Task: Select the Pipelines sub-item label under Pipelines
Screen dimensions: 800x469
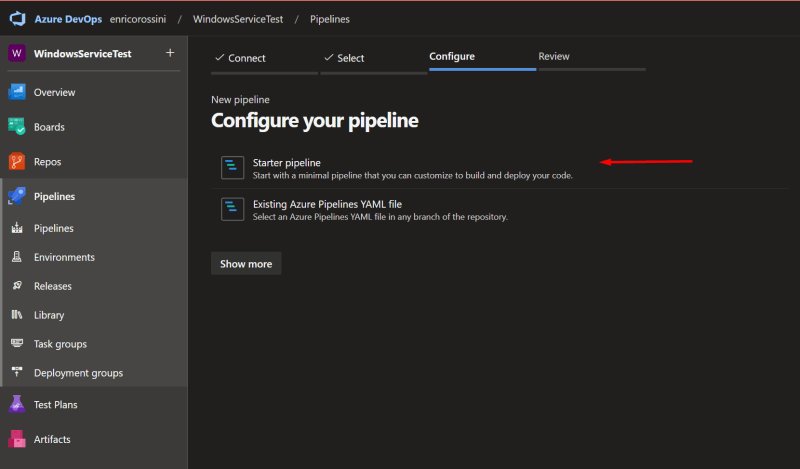Action: pos(54,228)
